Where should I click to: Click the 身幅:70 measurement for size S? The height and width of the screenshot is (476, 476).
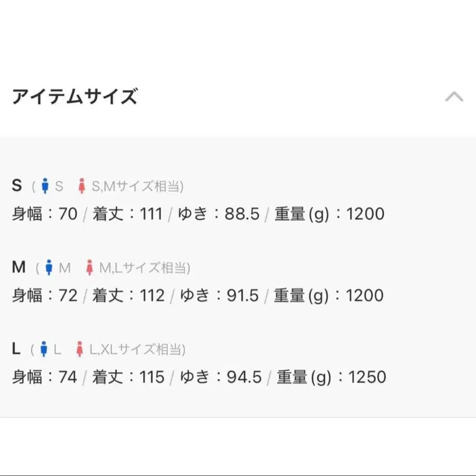(44, 214)
